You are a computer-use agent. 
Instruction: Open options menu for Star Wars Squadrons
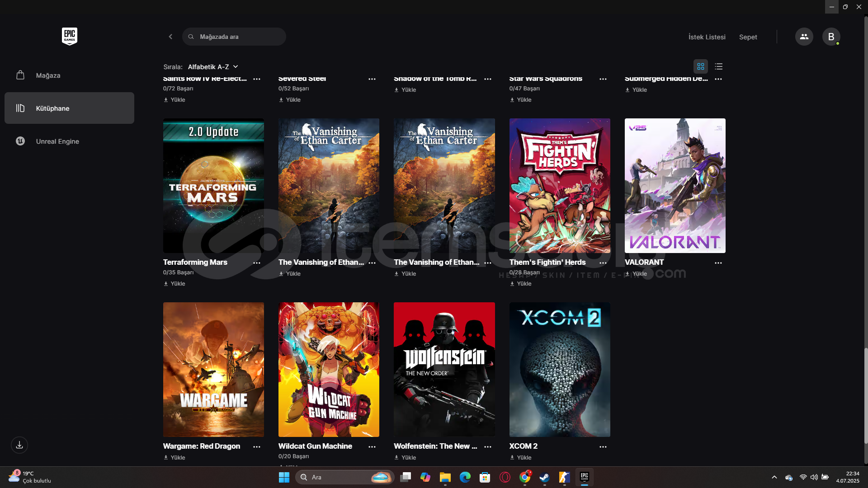point(603,79)
